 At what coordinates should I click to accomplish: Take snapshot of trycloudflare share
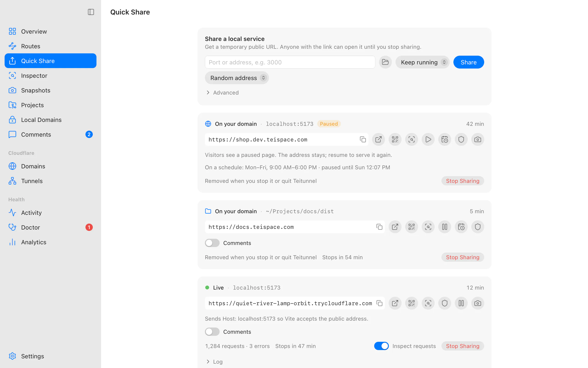coord(478,303)
